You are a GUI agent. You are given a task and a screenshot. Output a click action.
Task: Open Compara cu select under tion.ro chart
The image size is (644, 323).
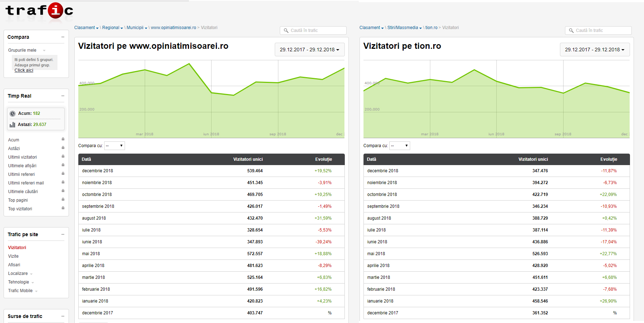[400, 146]
